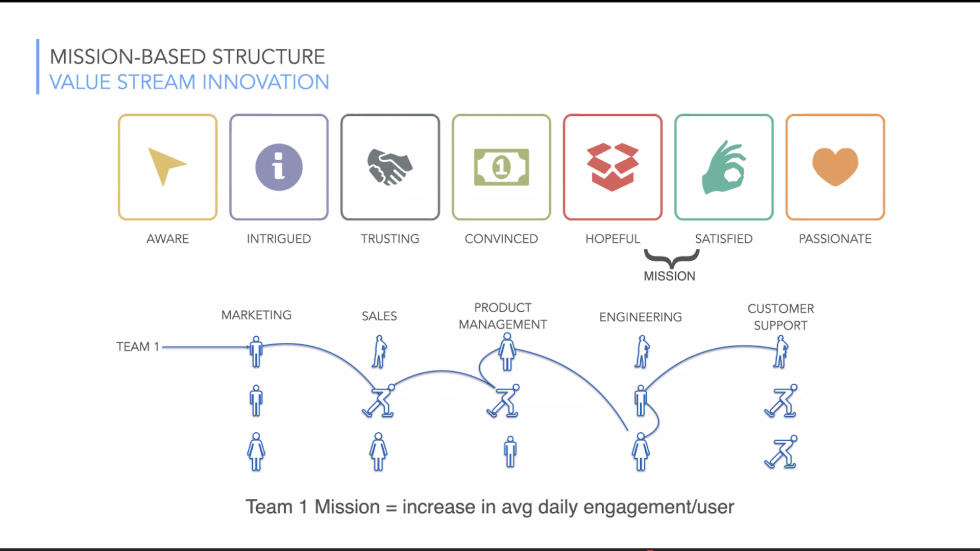Click the Team 1 Mission description text
The height and width of the screenshot is (551, 980).
coord(489,507)
